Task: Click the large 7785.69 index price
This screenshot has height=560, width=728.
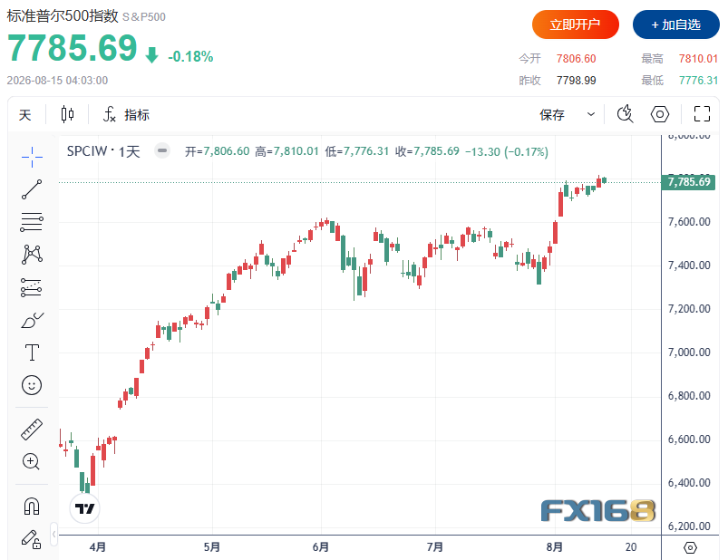Action: (x=73, y=48)
